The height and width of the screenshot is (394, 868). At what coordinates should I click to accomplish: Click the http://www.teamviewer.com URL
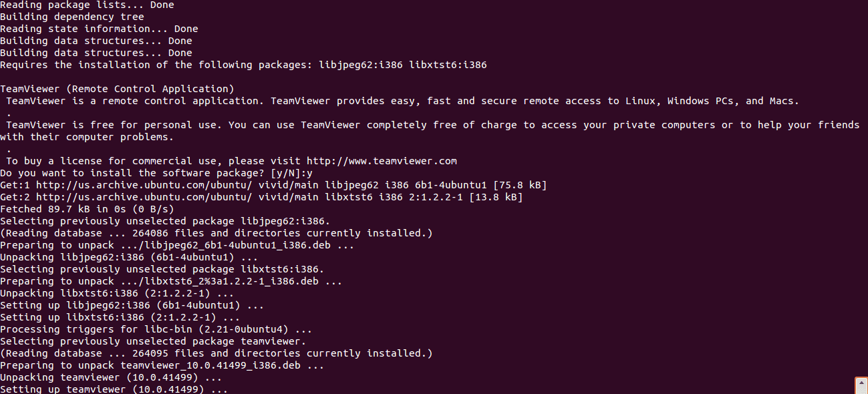click(x=382, y=161)
